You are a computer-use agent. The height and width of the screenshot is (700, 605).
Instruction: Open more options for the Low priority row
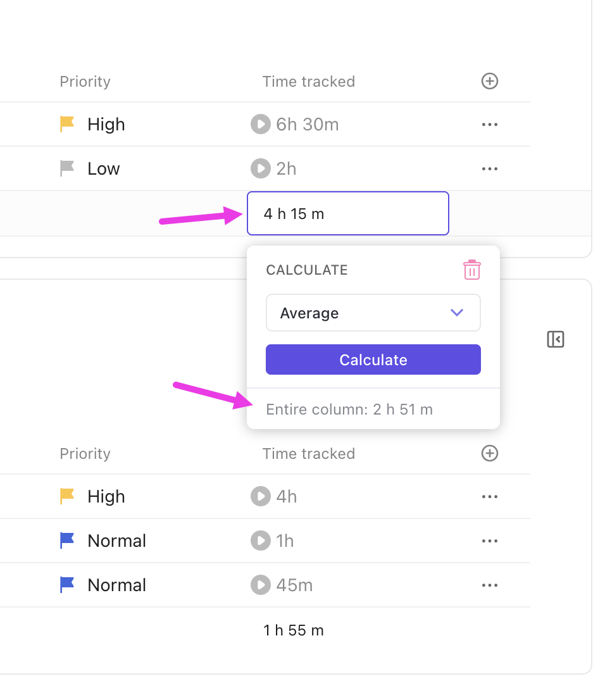coord(490,169)
